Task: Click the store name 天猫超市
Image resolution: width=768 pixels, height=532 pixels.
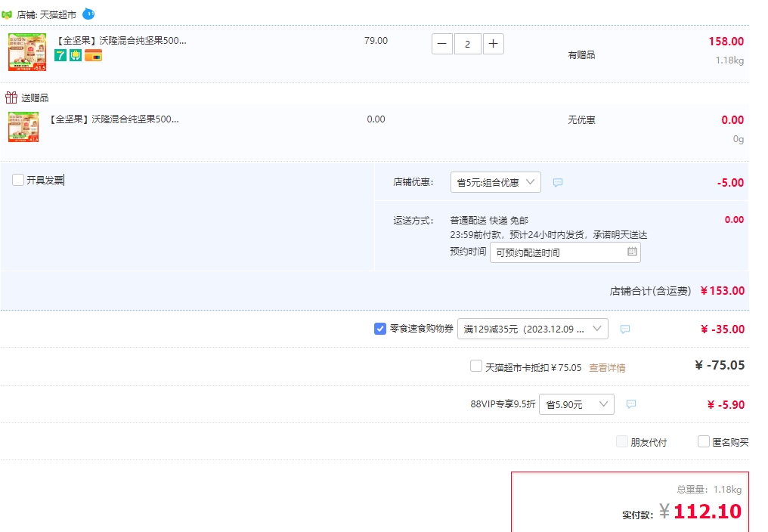Action: (57, 14)
